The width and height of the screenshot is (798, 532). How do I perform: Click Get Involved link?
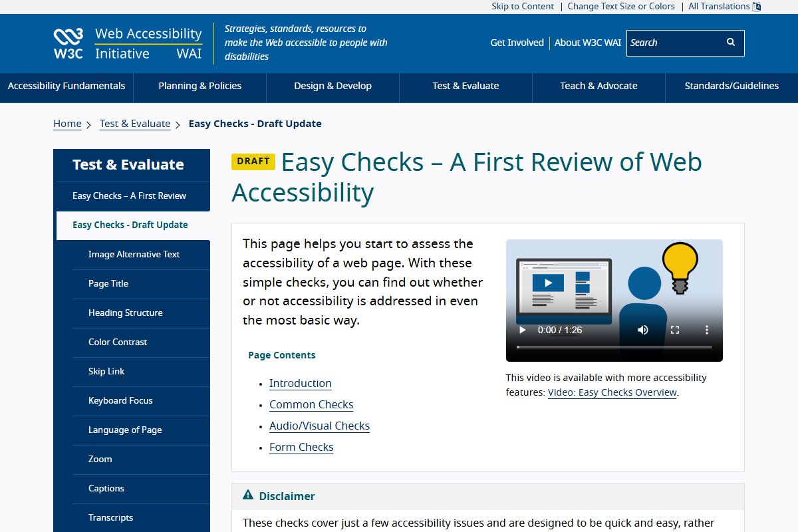point(517,43)
